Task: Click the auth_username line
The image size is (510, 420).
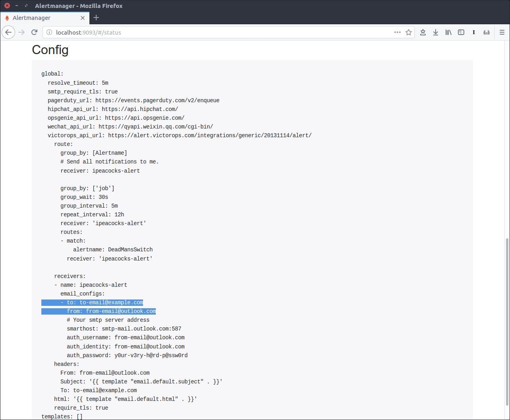Action: pos(126,337)
